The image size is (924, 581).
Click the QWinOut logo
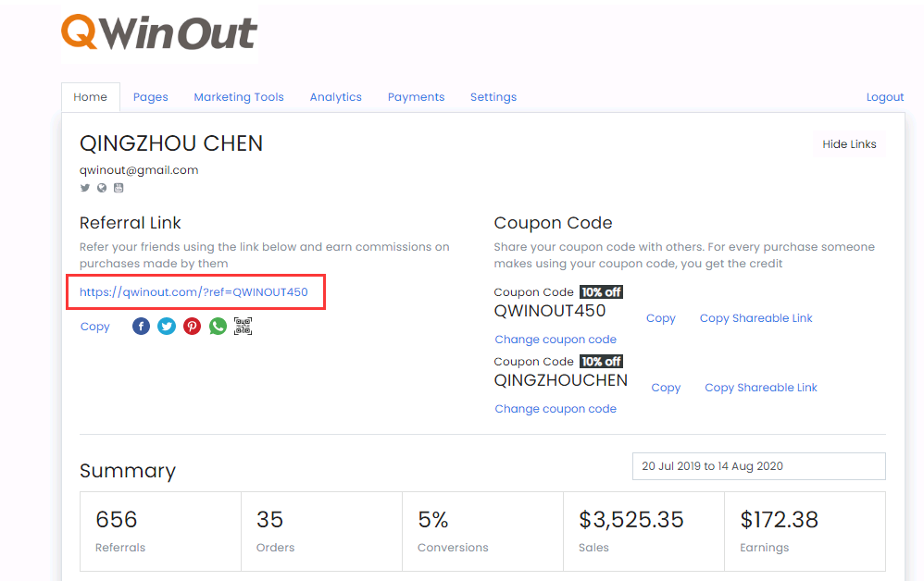point(159,33)
